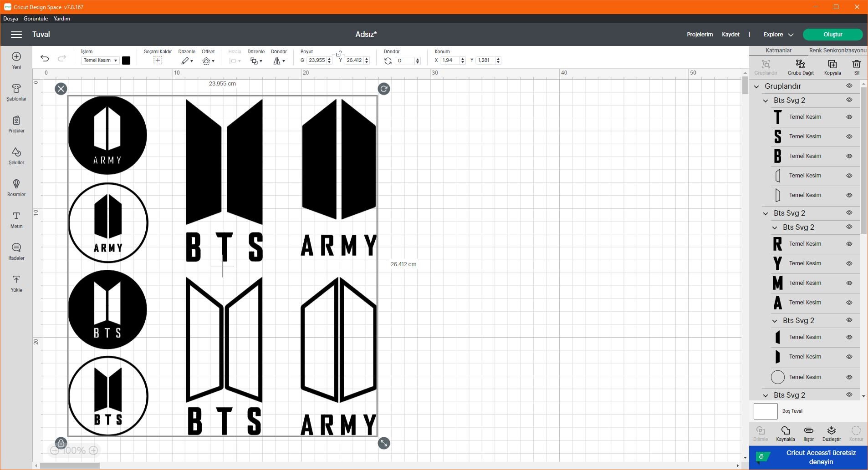Open the black color swatch in toolbar
The height and width of the screenshot is (470, 868).
[x=126, y=60]
